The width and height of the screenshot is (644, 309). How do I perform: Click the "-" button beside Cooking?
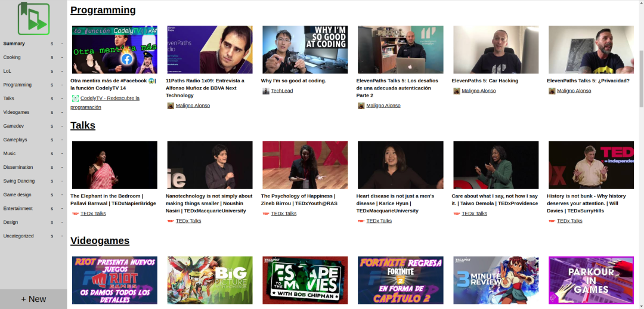coord(62,57)
